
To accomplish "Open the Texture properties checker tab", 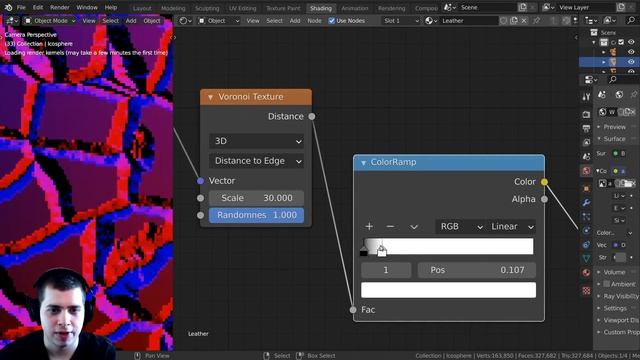I will [x=587, y=291].
